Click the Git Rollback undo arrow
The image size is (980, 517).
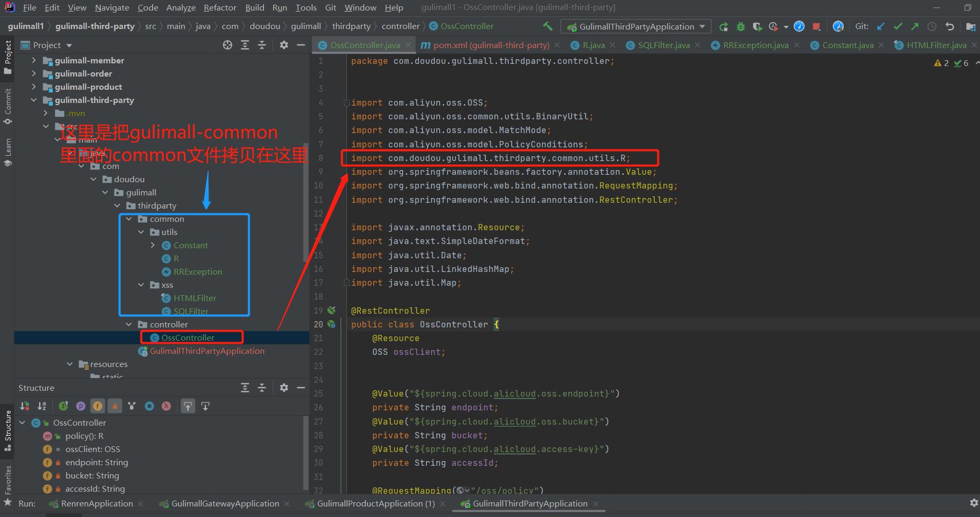950,26
